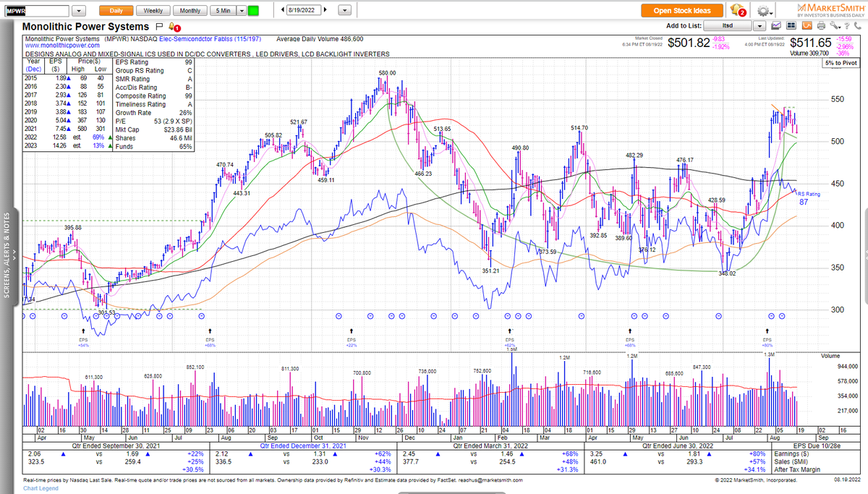Click the $501.82 after-hours price
Screen dimensions: 868x494
[689, 43]
